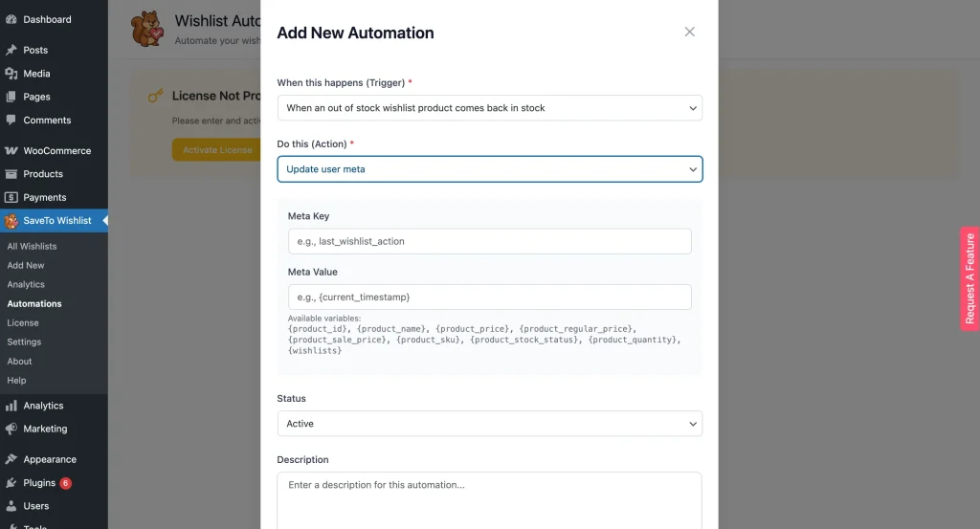Screen dimensions: 980x529
Task: Click the Posts pin icon
Action: (11, 50)
